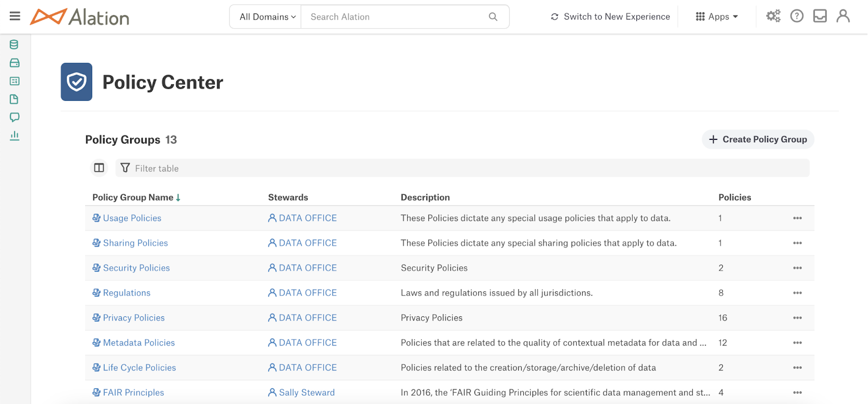Select the policies count 12 cell
The height and width of the screenshot is (404, 868).
click(723, 343)
